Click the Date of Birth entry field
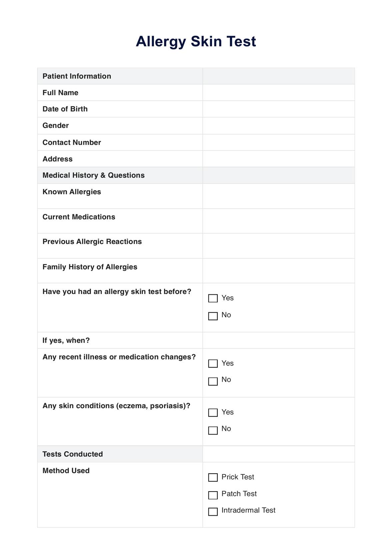This screenshot has width=392, height=544. (278, 109)
